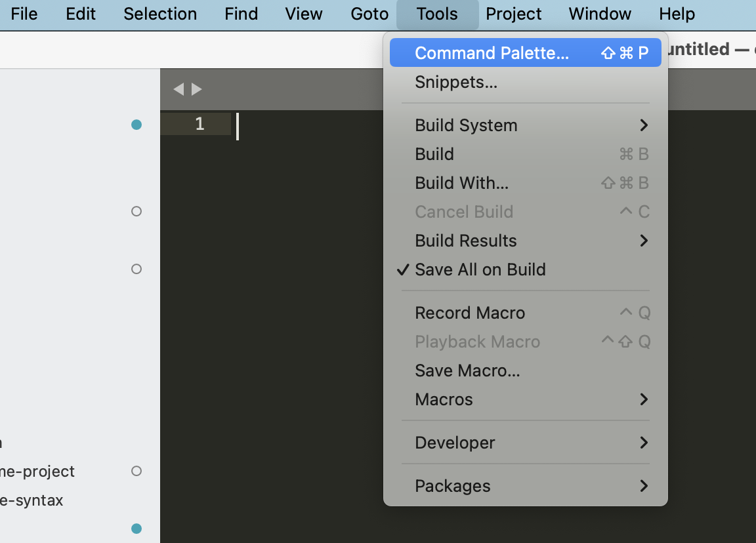Screen dimensions: 756x543
Task: Open the File menu
Action: pyautogui.click(x=24, y=14)
